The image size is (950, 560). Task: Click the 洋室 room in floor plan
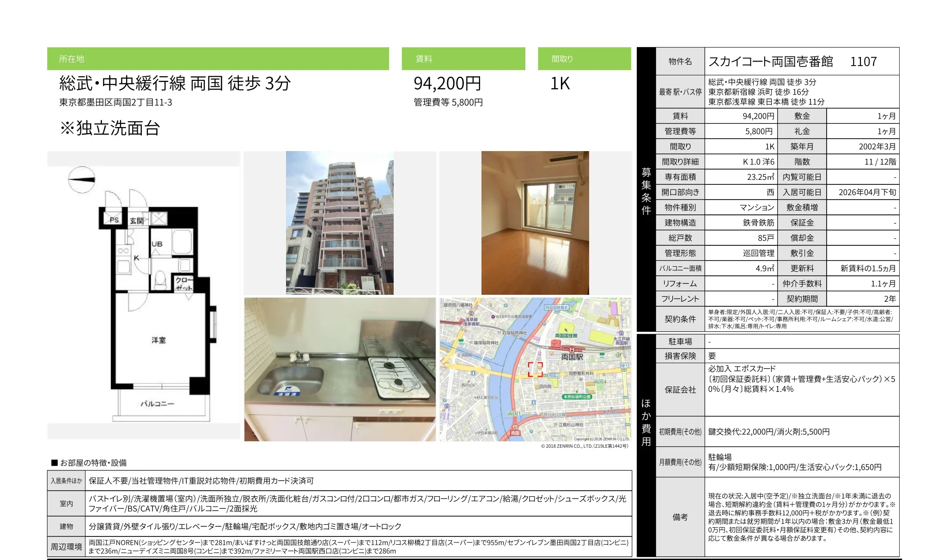click(x=158, y=340)
